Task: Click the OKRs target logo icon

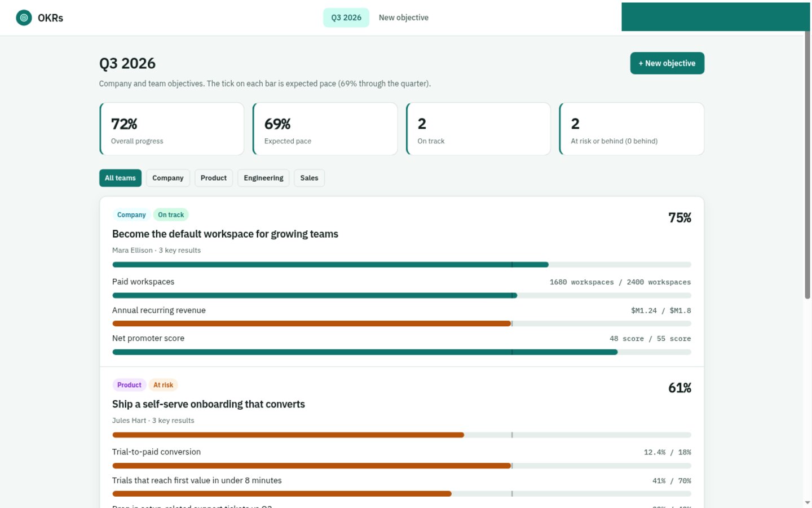Action: click(24, 17)
